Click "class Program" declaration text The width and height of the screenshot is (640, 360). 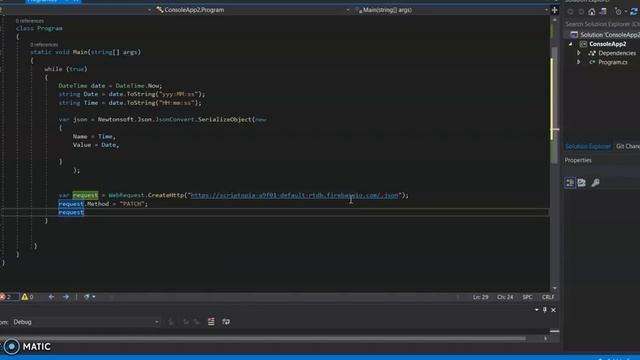(39, 28)
